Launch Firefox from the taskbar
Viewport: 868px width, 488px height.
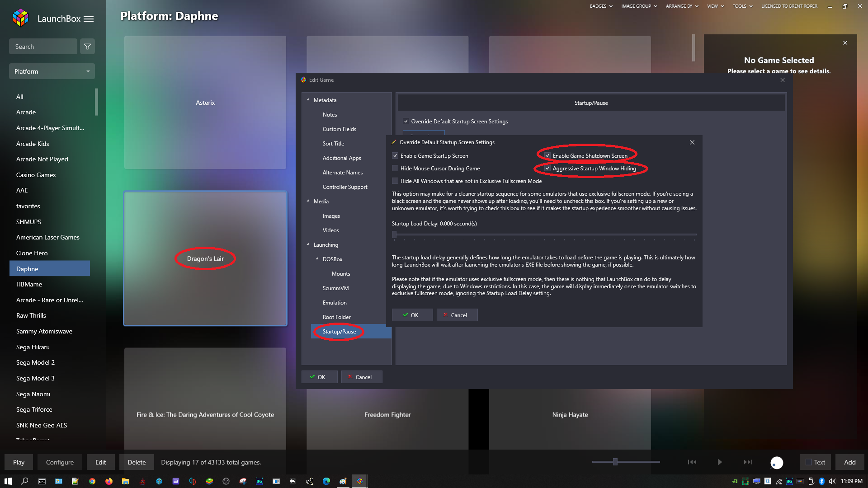[109, 481]
